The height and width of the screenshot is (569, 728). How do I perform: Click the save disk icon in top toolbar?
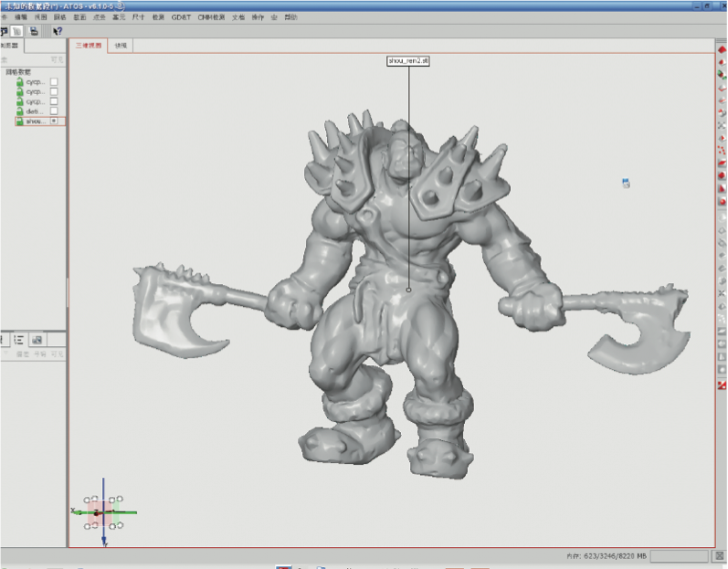click(x=34, y=31)
